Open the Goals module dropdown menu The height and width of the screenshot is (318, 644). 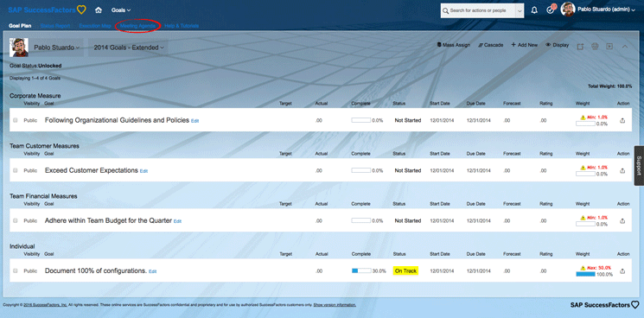121,10
